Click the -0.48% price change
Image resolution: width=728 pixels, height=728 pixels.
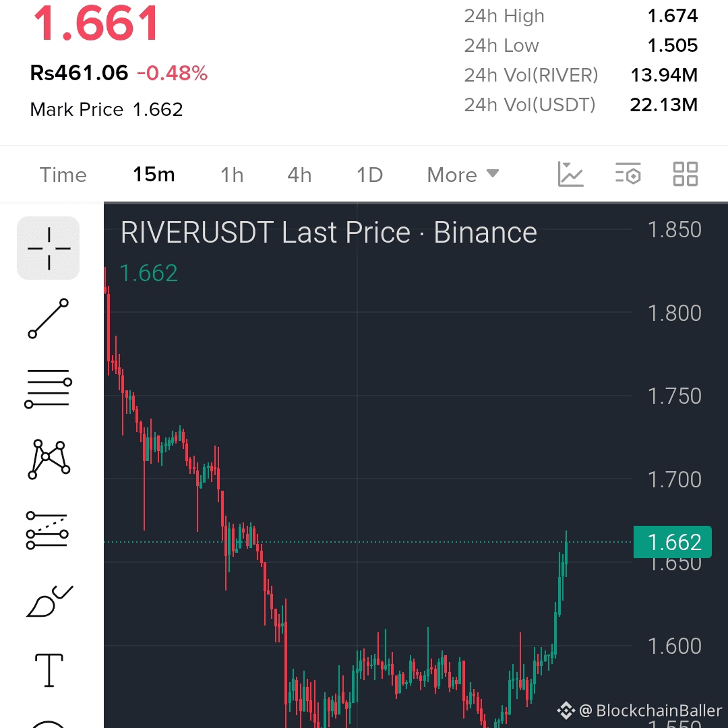(x=173, y=73)
